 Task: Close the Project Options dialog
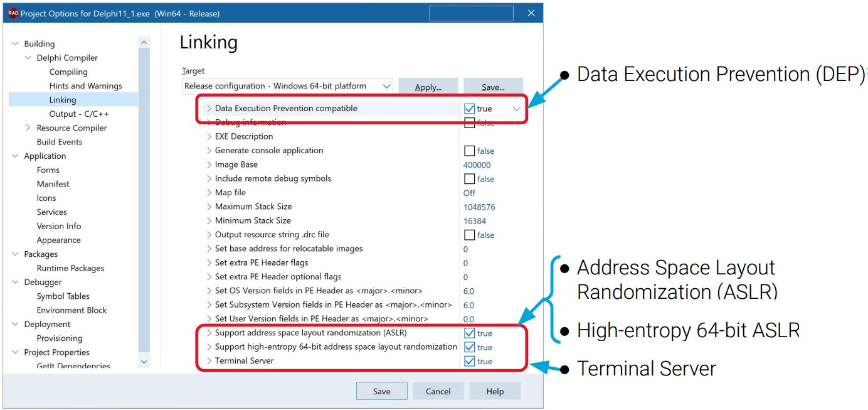click(x=531, y=13)
